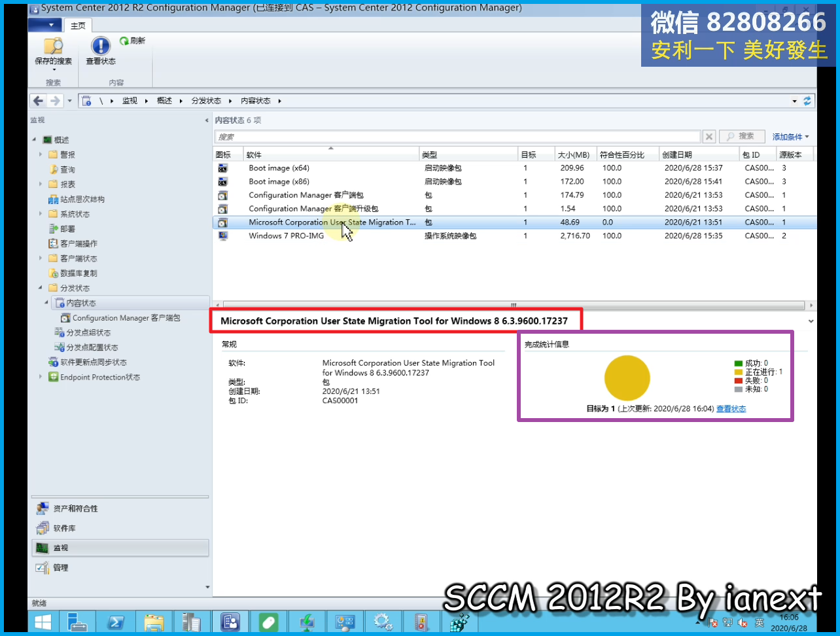Screen dimensions: 840x636
Task: Open the 软件库 workspace
Action: tap(120, 528)
